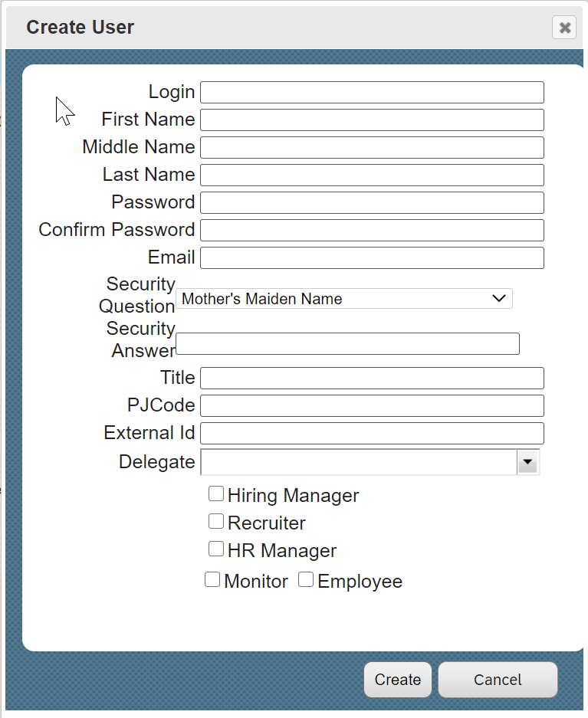The width and height of the screenshot is (588, 718).
Task: Focus the Login input field
Action: click(x=373, y=93)
